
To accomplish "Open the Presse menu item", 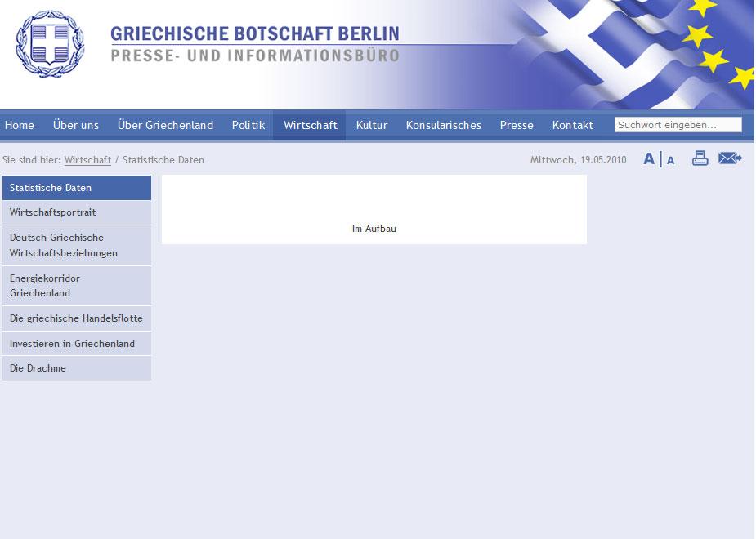I will coord(517,125).
